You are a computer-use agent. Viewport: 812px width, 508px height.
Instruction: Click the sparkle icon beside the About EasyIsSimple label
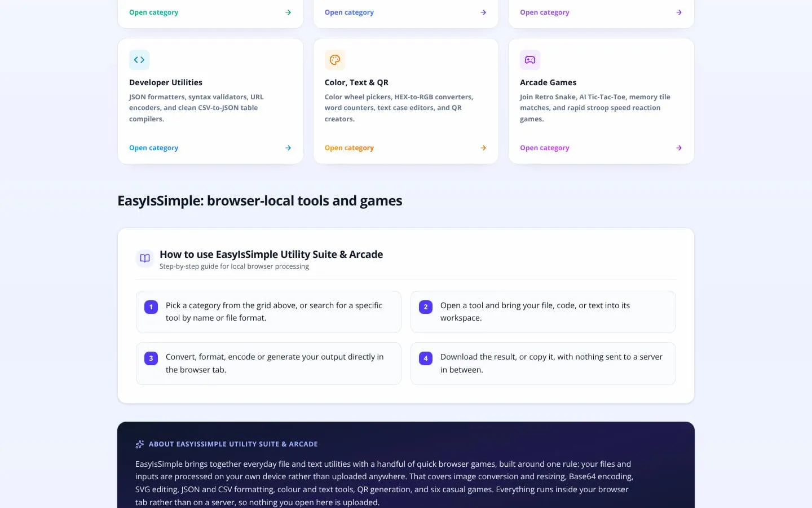tap(140, 444)
